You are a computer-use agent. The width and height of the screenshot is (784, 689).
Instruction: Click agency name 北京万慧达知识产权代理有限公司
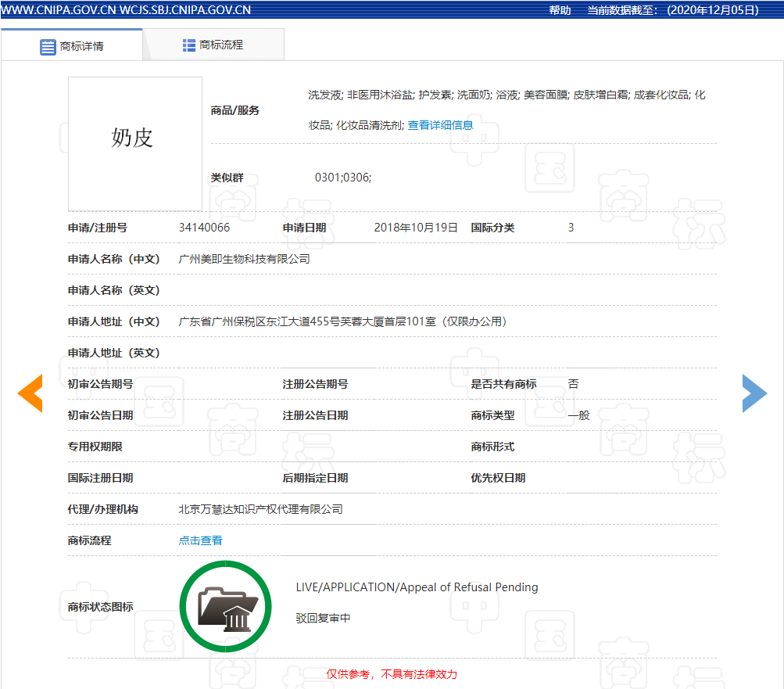pyautogui.click(x=261, y=509)
